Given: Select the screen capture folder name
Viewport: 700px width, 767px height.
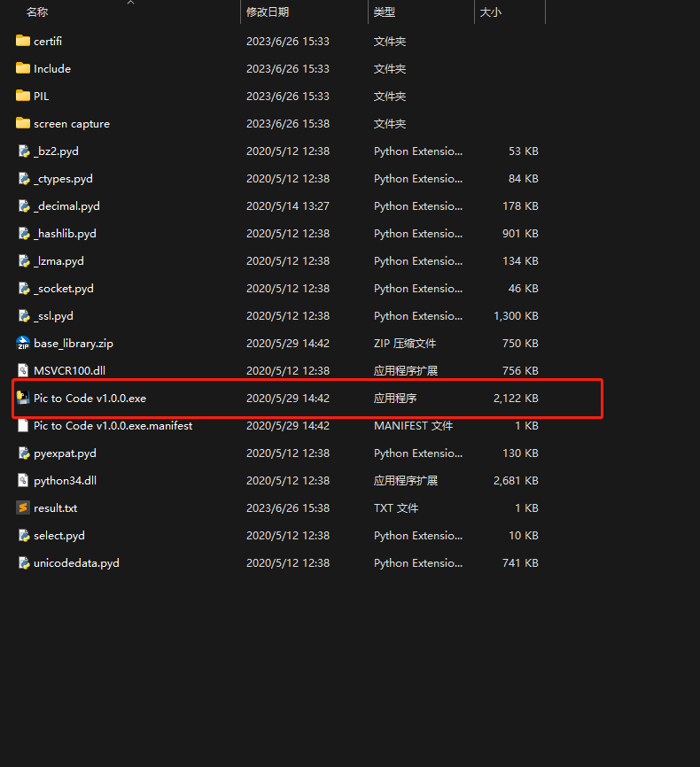Looking at the screenshot, I should coord(72,124).
